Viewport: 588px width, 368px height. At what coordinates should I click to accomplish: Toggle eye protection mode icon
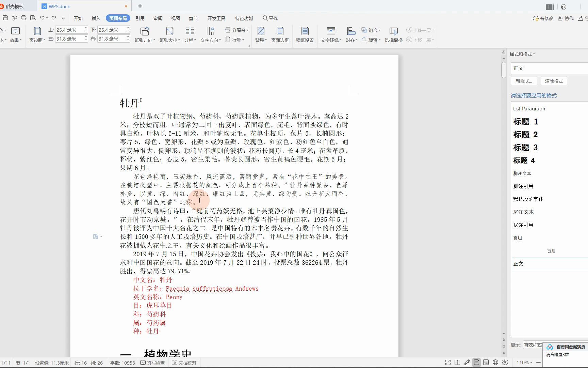[x=505, y=363]
